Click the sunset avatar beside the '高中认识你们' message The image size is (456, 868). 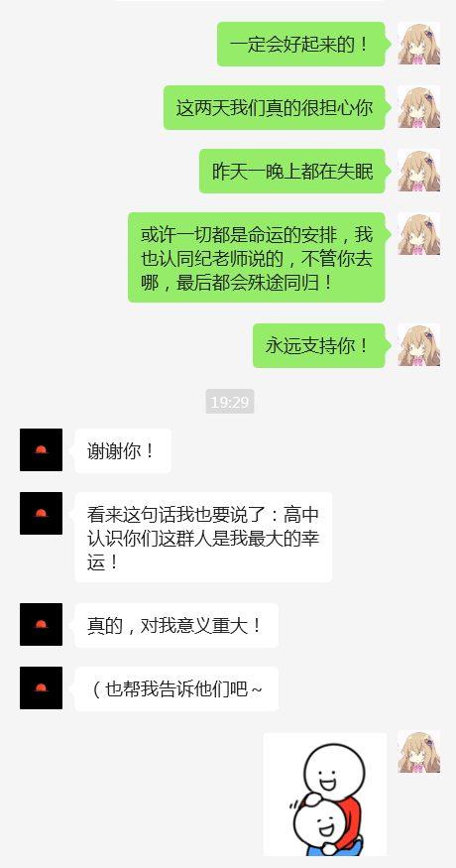pos(41,513)
